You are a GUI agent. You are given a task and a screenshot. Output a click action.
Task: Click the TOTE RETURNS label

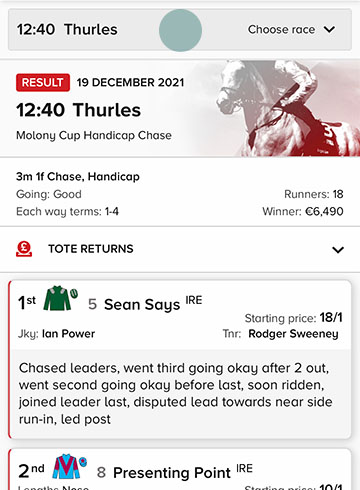pos(91,249)
